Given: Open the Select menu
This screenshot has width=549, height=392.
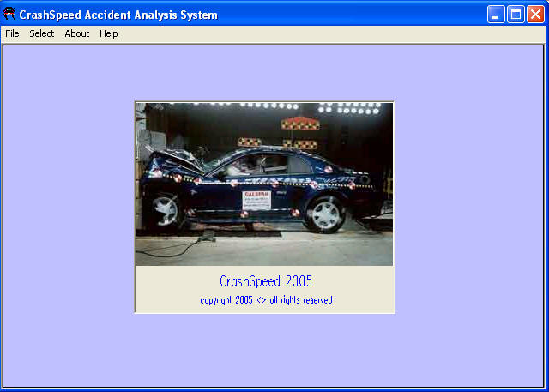Looking at the screenshot, I should (x=41, y=33).
